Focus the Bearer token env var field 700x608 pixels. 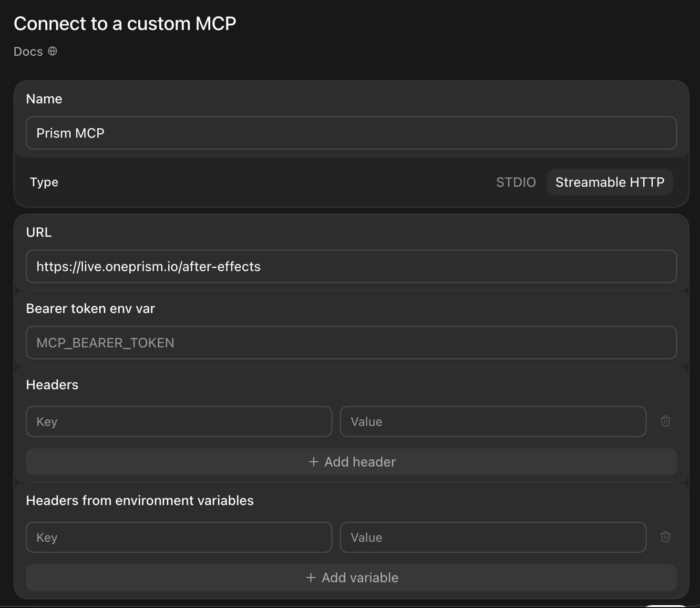pos(351,343)
